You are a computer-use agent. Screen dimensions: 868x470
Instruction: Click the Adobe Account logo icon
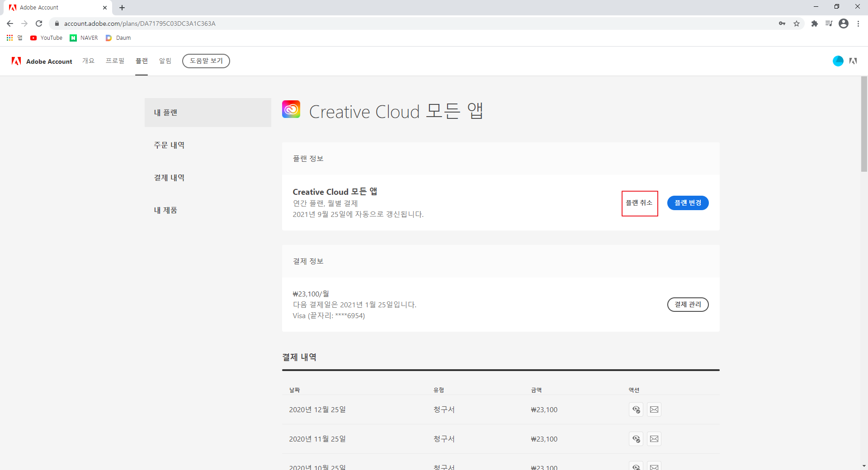point(16,61)
